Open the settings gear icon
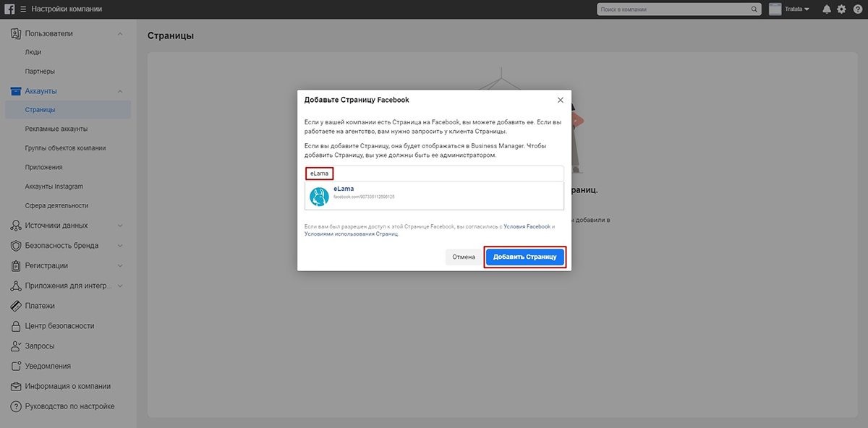868x428 pixels. pyautogui.click(x=841, y=9)
